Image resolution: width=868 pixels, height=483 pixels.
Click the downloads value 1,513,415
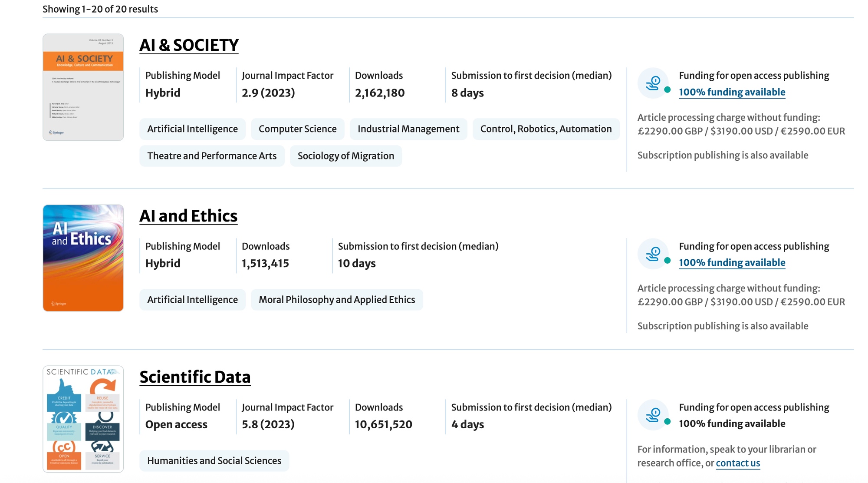pyautogui.click(x=265, y=264)
